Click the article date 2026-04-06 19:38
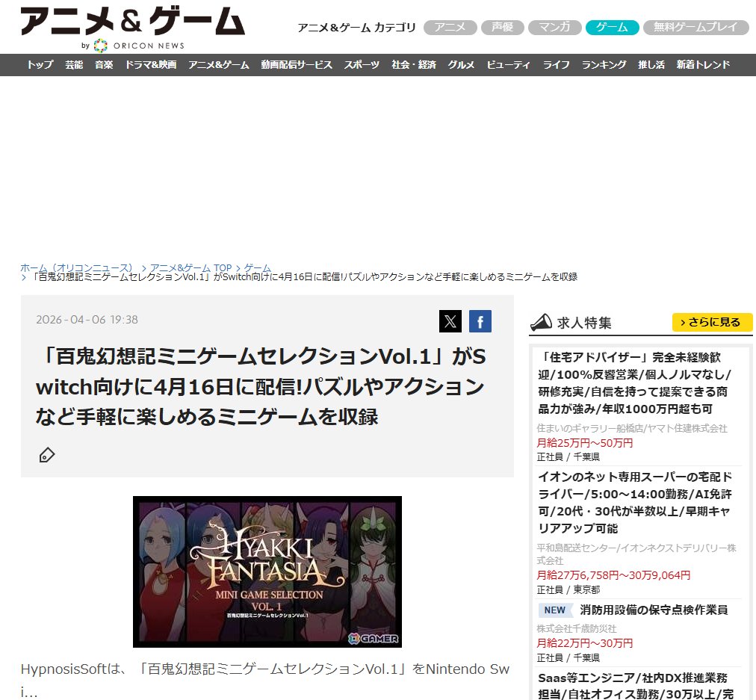 coord(87,320)
